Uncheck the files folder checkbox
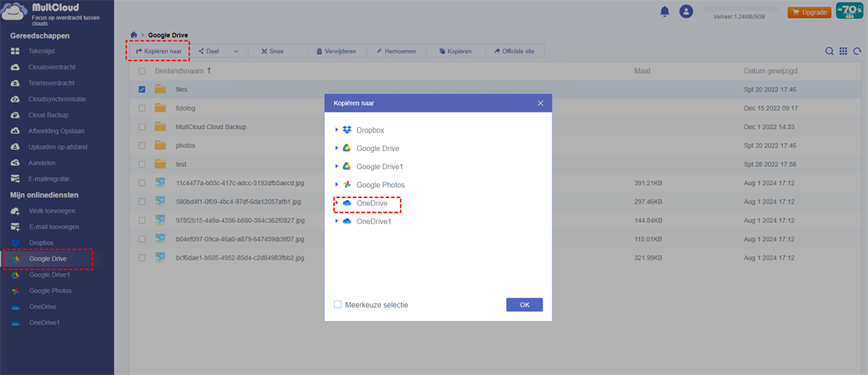The height and width of the screenshot is (375, 868). (142, 90)
